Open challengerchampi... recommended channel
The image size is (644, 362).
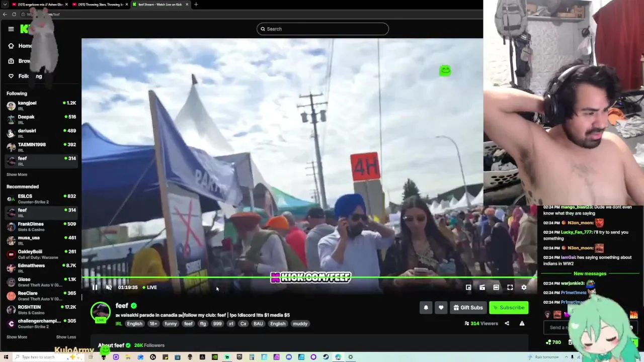[x=41, y=323]
